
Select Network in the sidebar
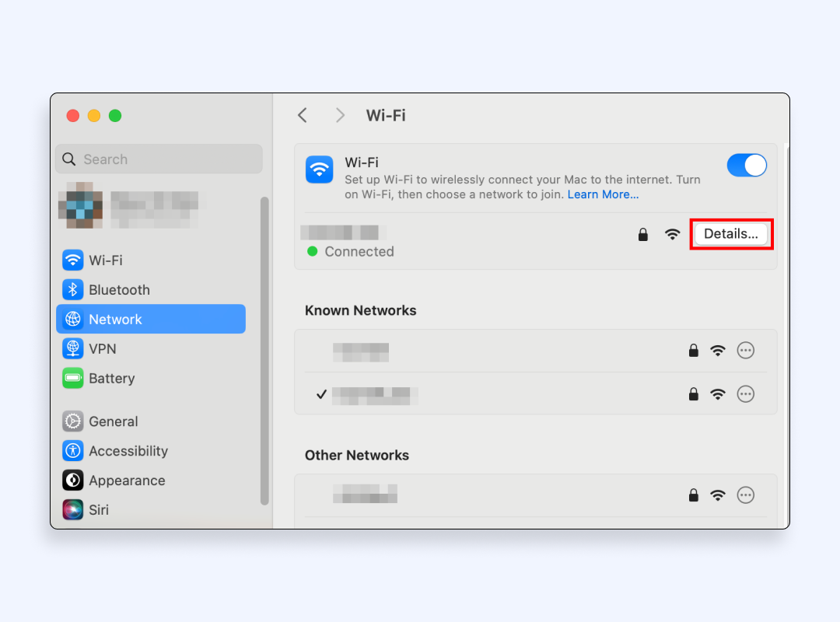point(151,320)
